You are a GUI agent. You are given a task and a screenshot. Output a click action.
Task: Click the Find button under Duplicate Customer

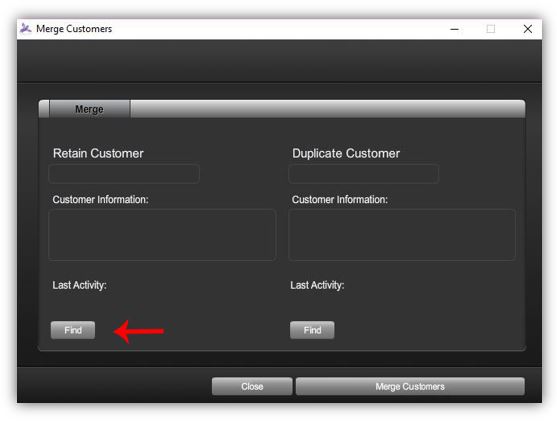tap(312, 330)
